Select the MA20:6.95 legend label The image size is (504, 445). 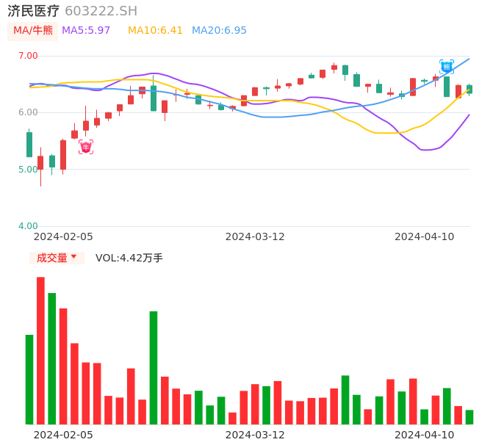click(x=219, y=30)
